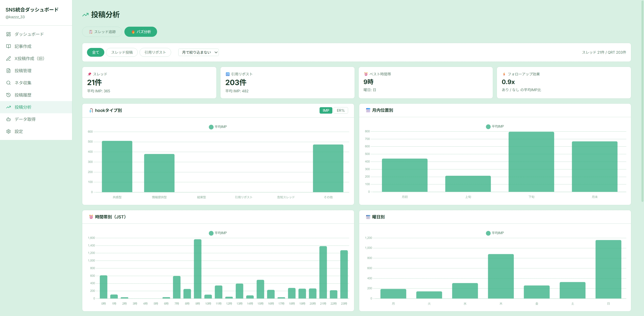Click the ネタ収集 magnifier icon
Viewport: 644px width, 316px height.
pos(8,83)
